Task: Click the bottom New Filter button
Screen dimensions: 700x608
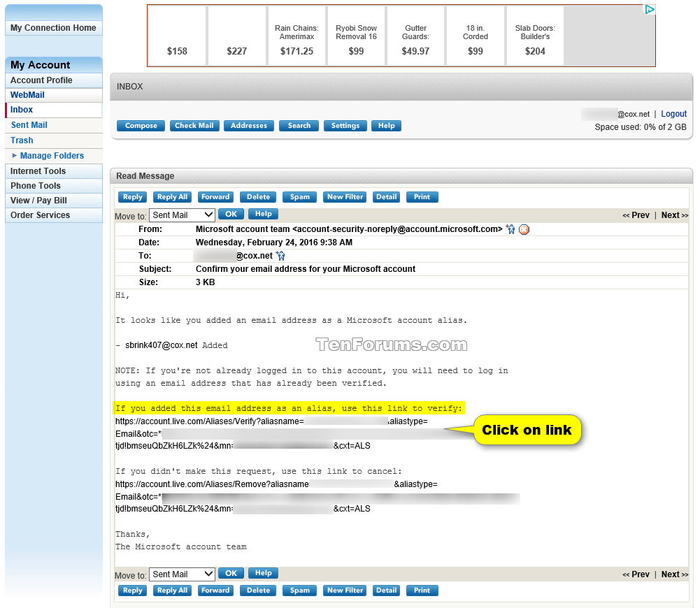Action: click(x=345, y=591)
